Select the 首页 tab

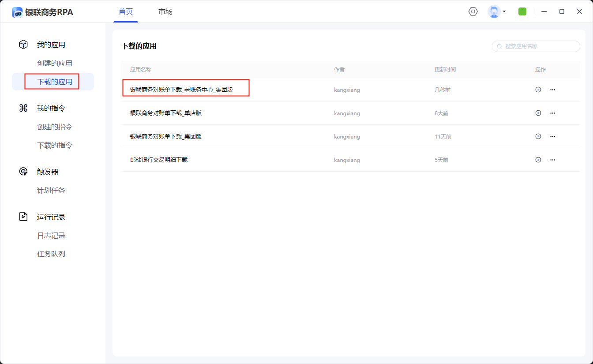click(x=126, y=11)
